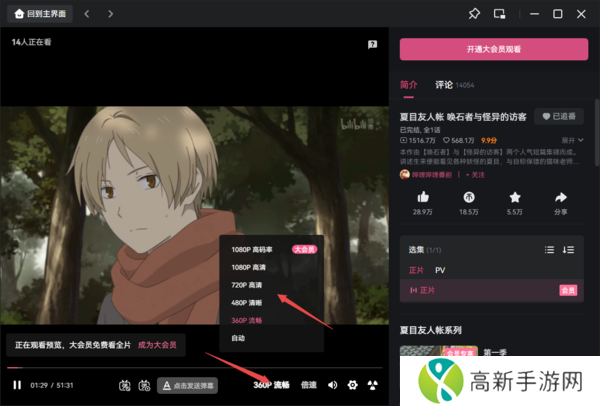The width and height of the screenshot is (600, 406).
Task: Pause the video playback
Action: click(17, 385)
